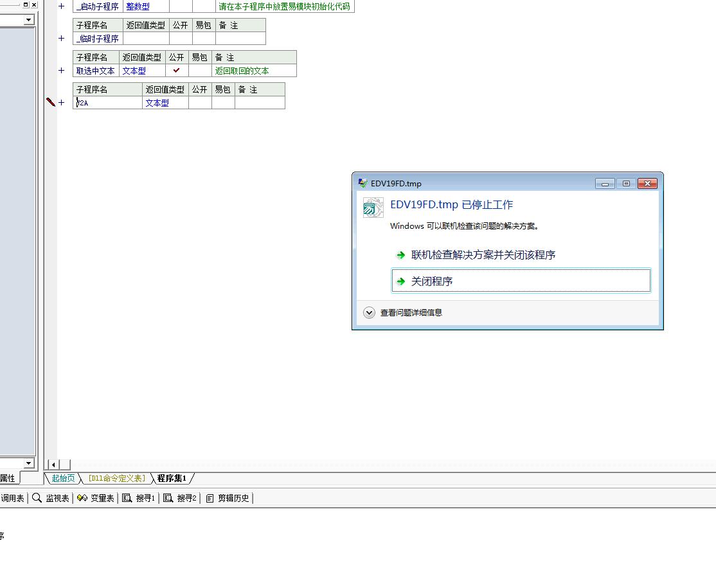
Task: Select the _启动子程序 name cell
Action: tap(97, 6)
